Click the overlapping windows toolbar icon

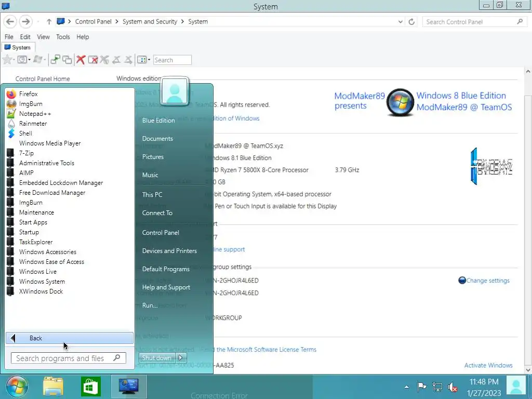67,60
